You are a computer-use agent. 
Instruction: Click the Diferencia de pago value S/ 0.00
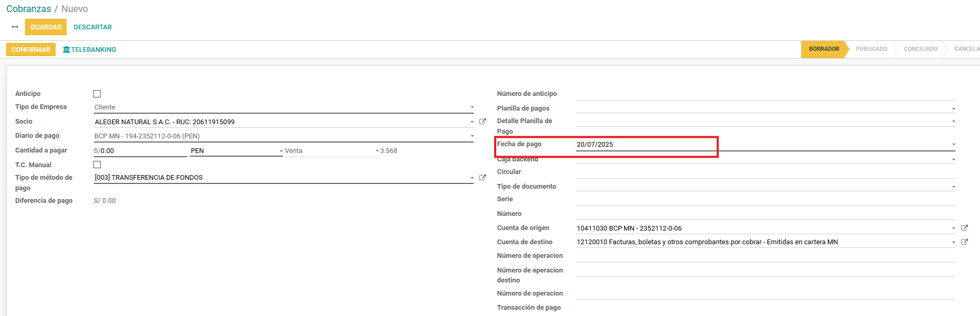pyautogui.click(x=105, y=201)
